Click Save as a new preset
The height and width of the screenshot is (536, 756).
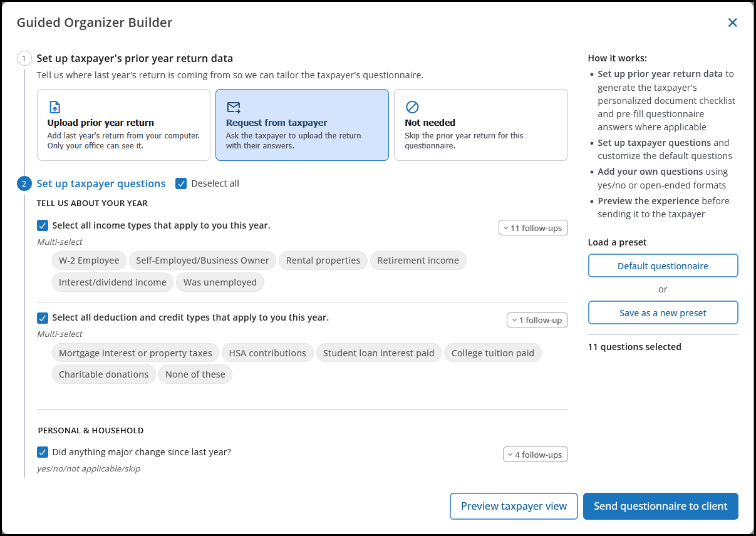coord(663,312)
